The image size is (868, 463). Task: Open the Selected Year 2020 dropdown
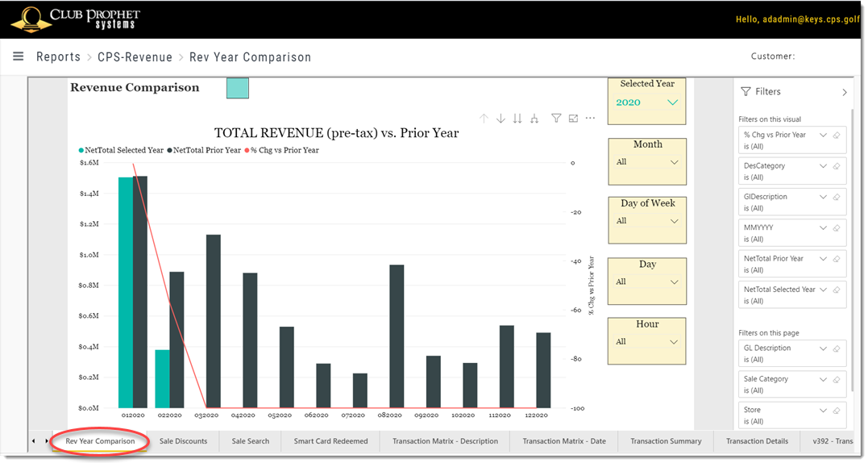647,102
